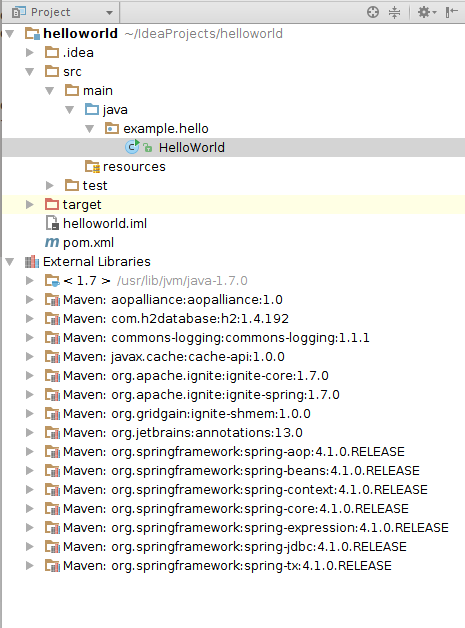Click the ~/IdeaProjects/helloworld path text
The width and height of the screenshot is (465, 628).
pyautogui.click(x=203, y=34)
